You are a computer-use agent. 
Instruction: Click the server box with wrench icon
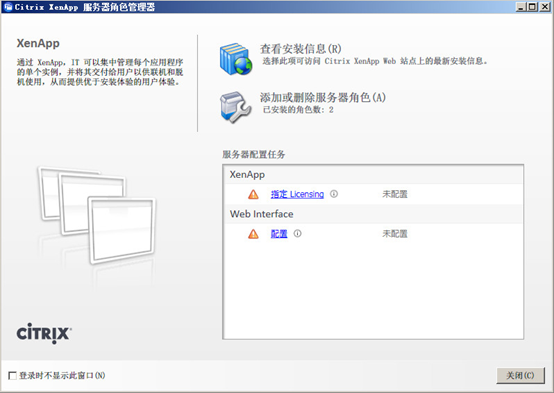coord(236,107)
